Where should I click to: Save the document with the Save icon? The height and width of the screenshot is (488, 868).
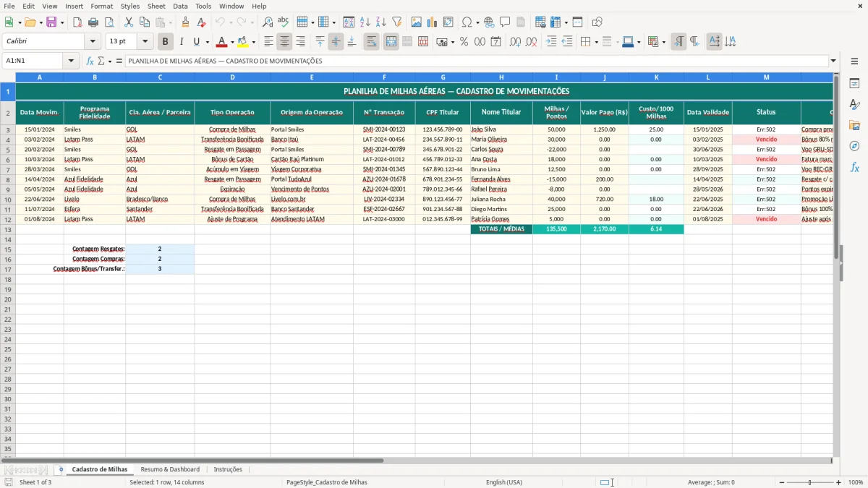click(51, 22)
